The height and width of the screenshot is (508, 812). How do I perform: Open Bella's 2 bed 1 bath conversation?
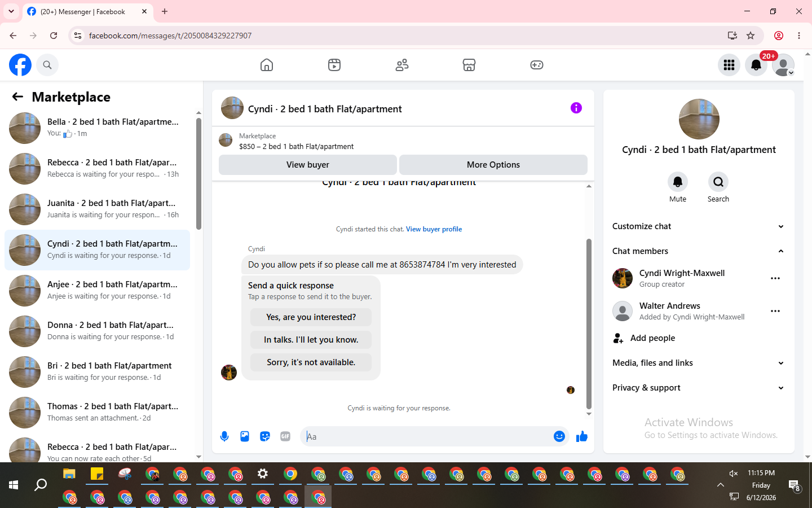[97, 128]
